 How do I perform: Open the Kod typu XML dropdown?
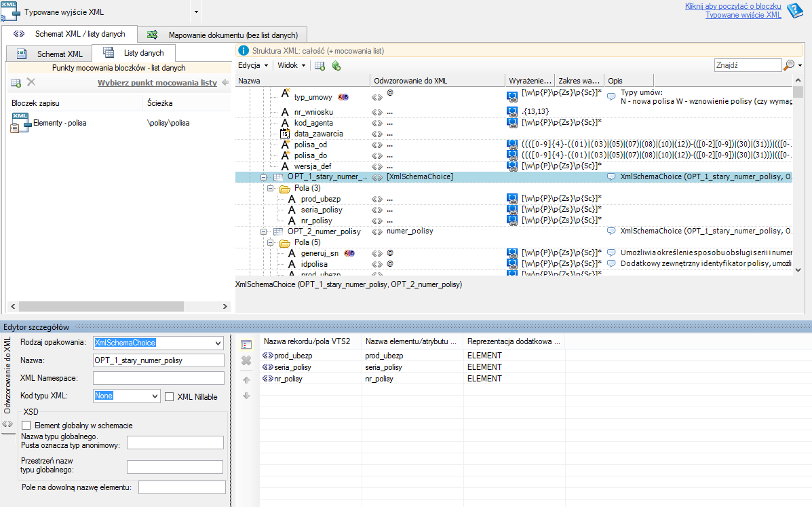point(154,396)
